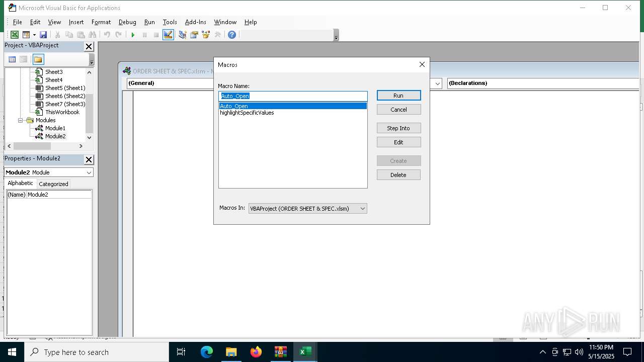Close the Project - VBAProject panel
The image size is (644, 362).
[x=89, y=46]
